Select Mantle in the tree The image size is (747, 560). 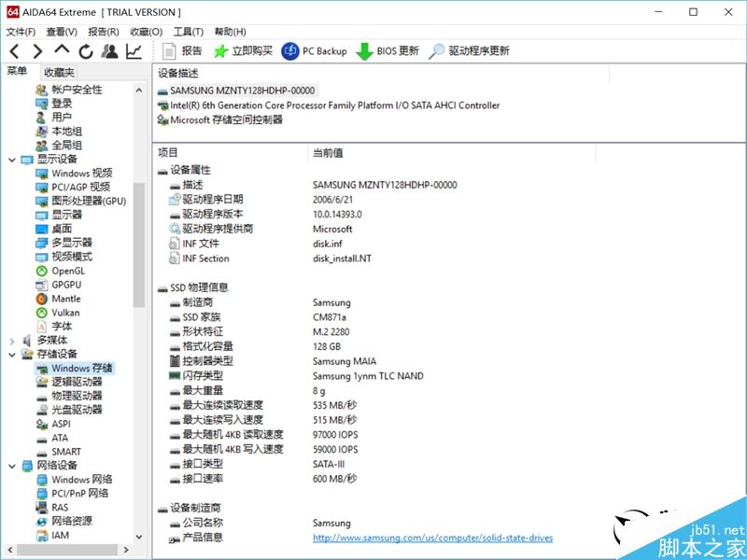pyautogui.click(x=58, y=299)
